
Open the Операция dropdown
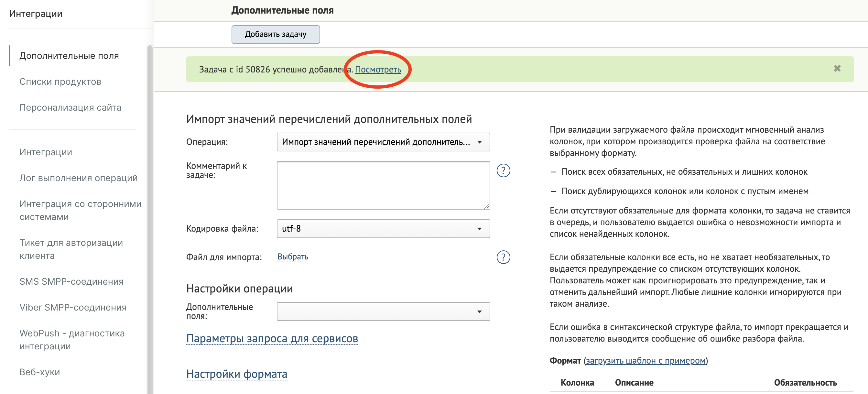(383, 142)
